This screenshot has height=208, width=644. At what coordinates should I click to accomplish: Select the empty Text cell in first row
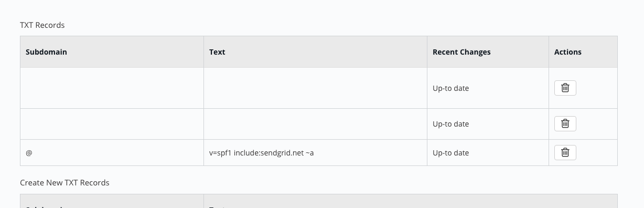pyautogui.click(x=315, y=88)
